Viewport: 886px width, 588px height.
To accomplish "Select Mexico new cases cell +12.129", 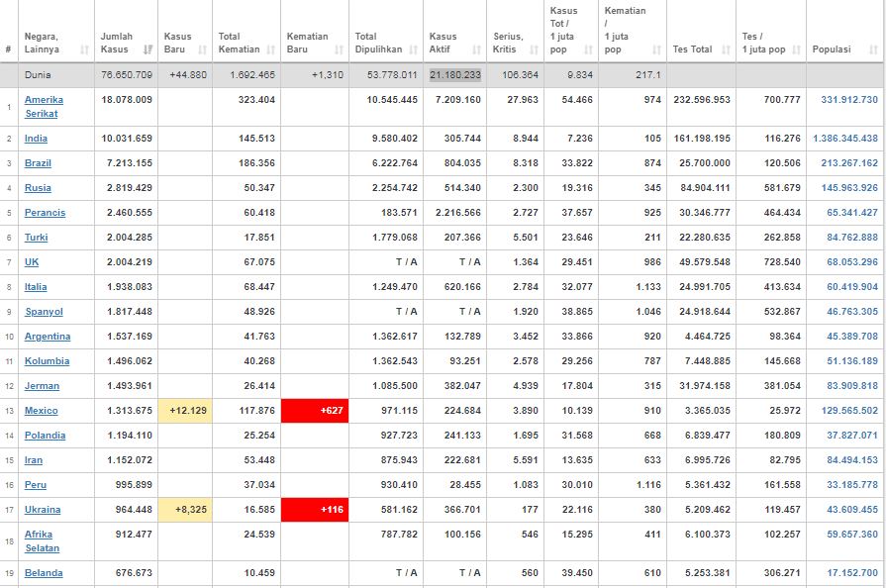I will pyautogui.click(x=185, y=411).
